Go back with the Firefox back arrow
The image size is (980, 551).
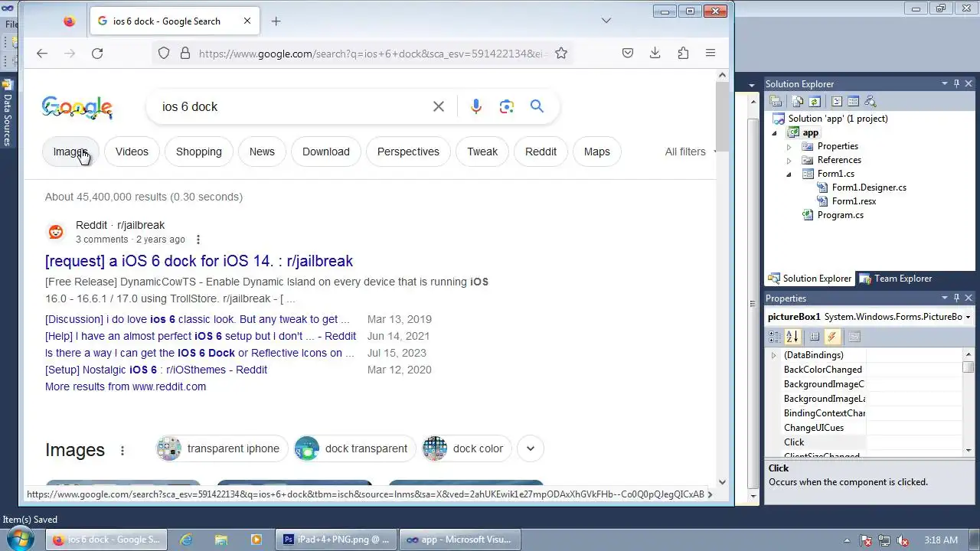coord(42,54)
